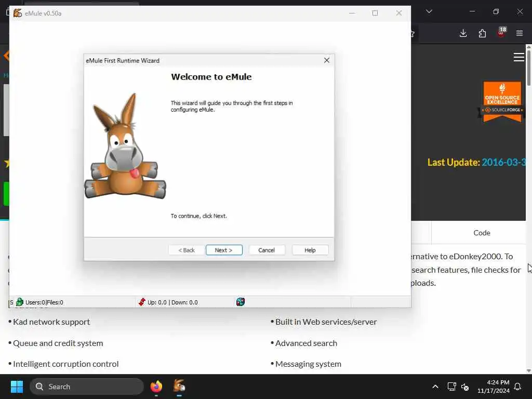Image resolution: width=532 pixels, height=399 pixels.
Task: Click the eMule taskbar icon
Action: [179, 387]
